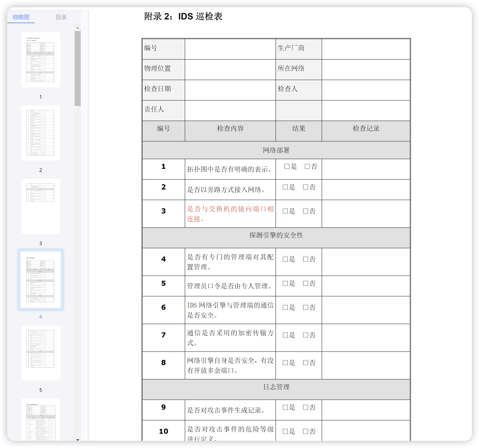Click the empty cell beside 检查人

coord(366,90)
